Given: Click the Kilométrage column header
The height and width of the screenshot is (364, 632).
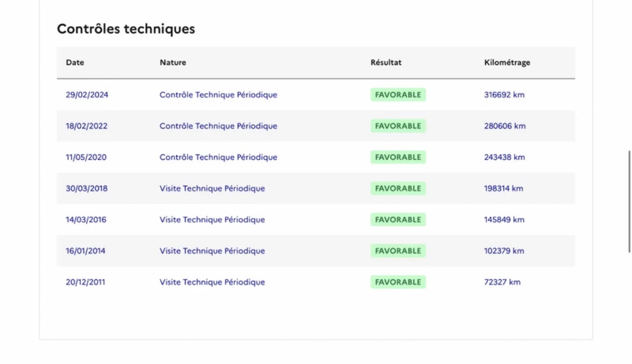Looking at the screenshot, I should coord(507,62).
